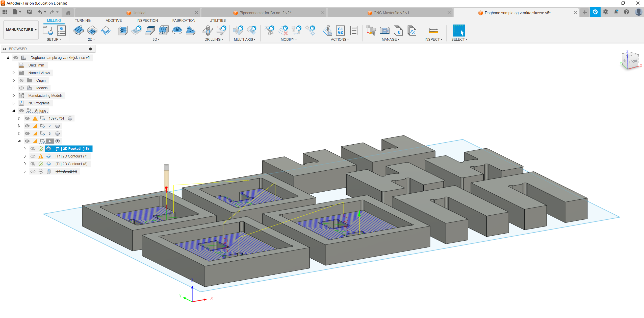The height and width of the screenshot is (318, 644).
Task: Open the Tool Library icon
Action: coord(371,31)
